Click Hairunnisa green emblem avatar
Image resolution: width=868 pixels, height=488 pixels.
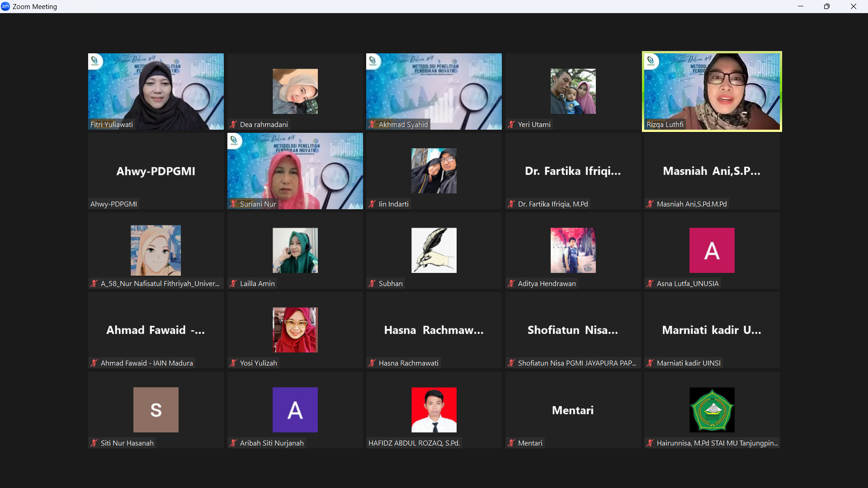(x=712, y=409)
